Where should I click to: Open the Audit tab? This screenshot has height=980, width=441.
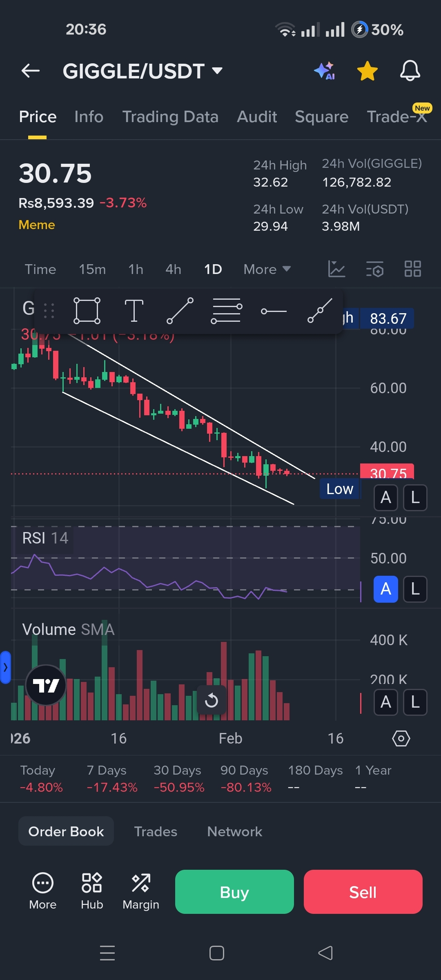(257, 117)
